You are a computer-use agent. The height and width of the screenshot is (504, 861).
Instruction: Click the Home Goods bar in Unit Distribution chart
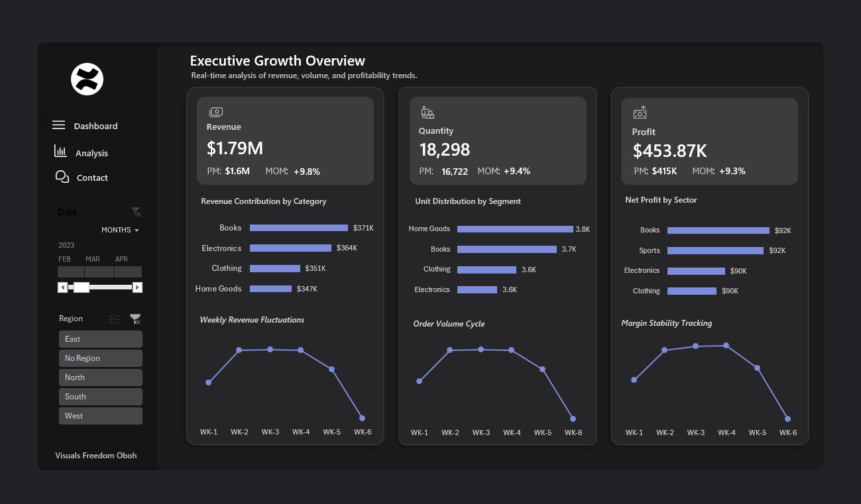(515, 229)
